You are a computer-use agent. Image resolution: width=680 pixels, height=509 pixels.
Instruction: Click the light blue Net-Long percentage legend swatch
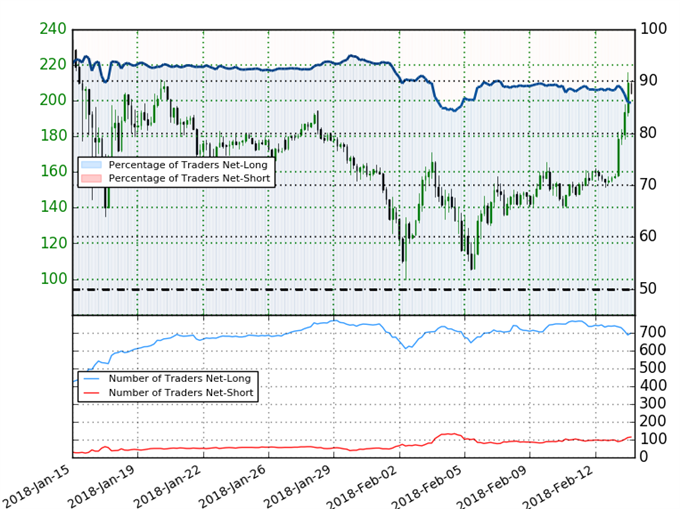click(x=91, y=165)
